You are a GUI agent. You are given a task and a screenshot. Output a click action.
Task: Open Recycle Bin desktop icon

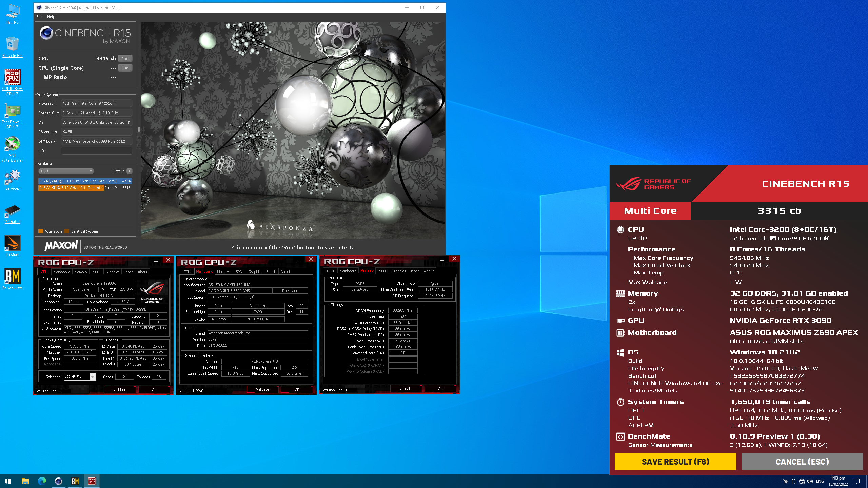click(x=12, y=47)
